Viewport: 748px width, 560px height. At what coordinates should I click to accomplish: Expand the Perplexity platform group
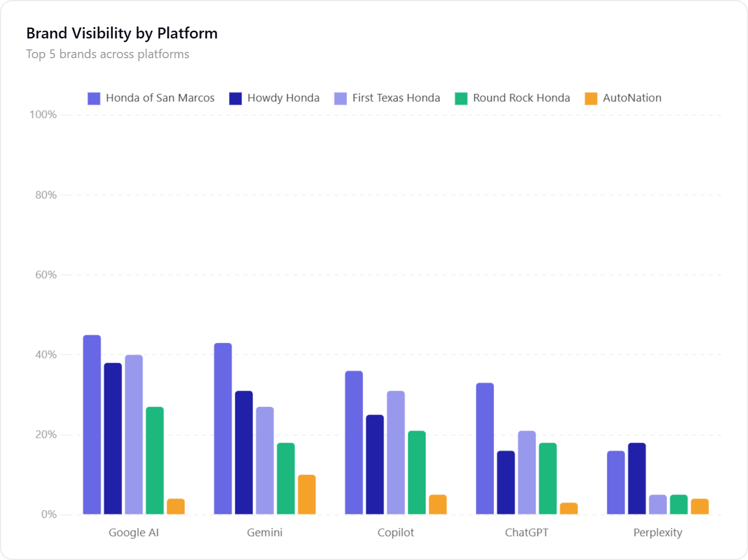tap(658, 532)
